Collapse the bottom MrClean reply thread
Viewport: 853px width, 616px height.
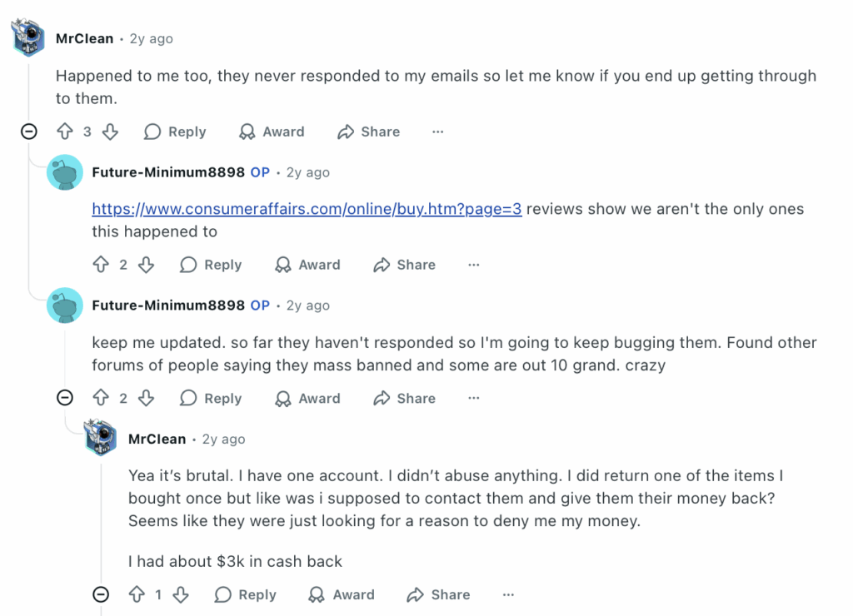point(101,594)
